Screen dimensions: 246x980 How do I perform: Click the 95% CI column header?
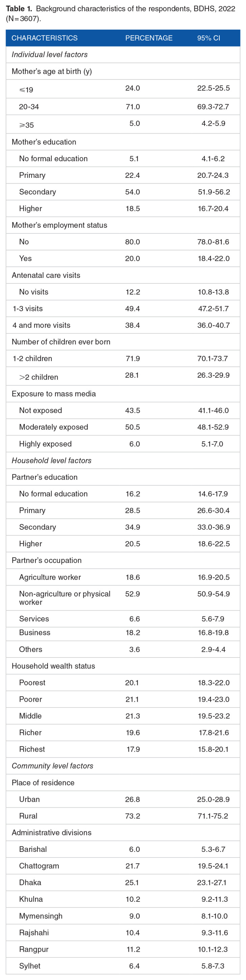click(208, 38)
